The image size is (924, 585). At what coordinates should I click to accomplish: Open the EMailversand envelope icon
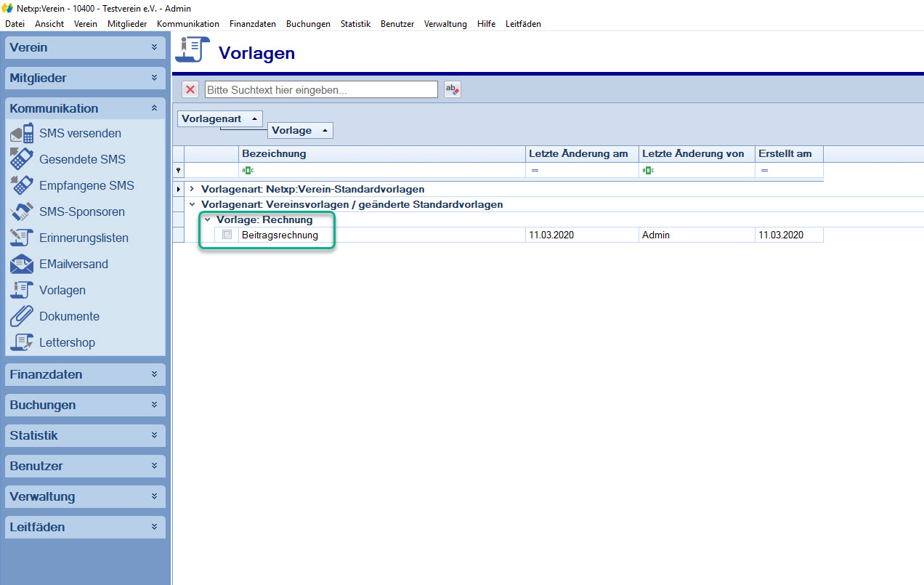point(22,265)
